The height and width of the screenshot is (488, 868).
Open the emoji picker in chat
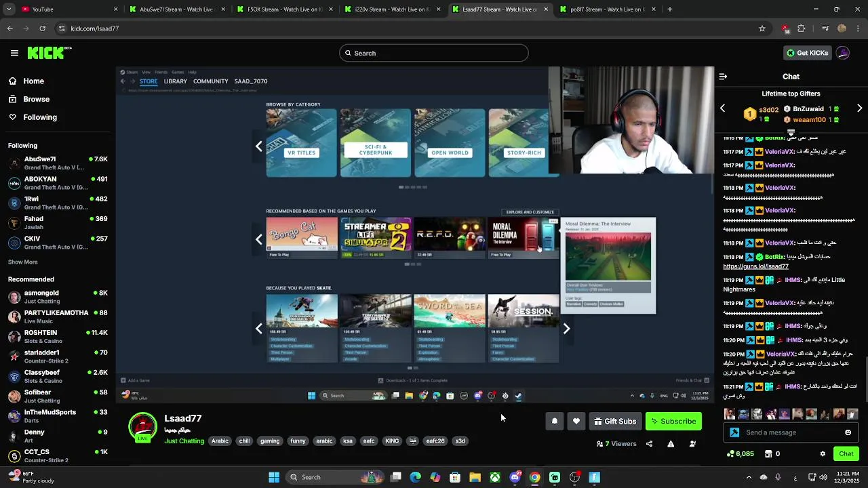(848, 432)
